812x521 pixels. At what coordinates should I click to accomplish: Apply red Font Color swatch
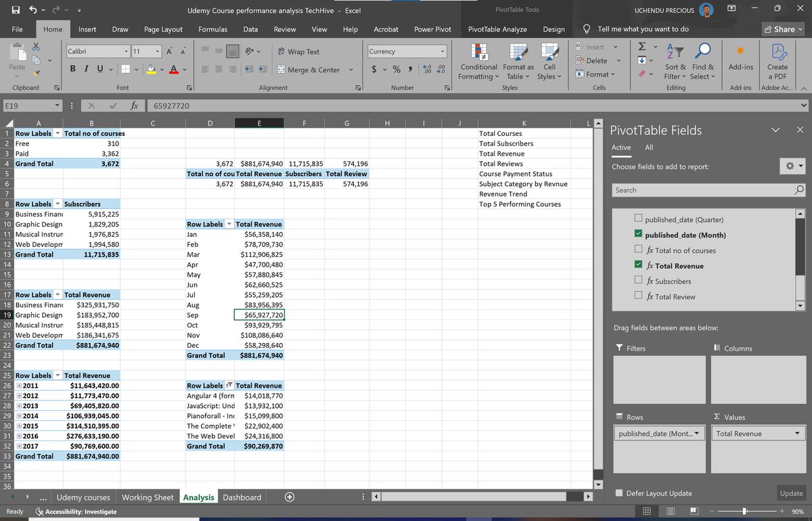[x=173, y=69]
